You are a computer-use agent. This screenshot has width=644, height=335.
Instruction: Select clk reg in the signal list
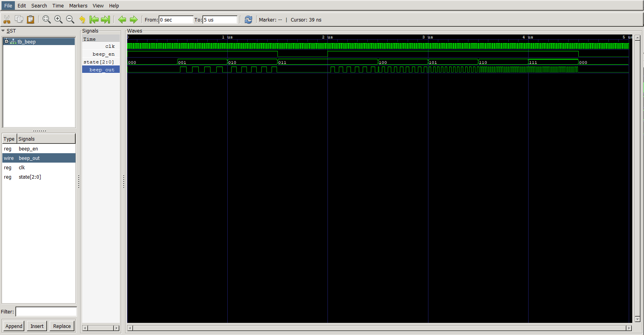39,168
